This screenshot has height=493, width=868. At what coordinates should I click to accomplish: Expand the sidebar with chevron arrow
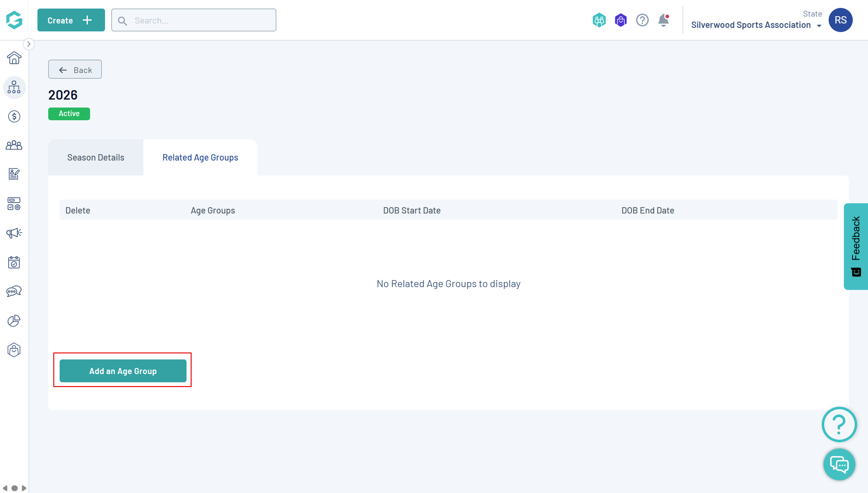29,44
